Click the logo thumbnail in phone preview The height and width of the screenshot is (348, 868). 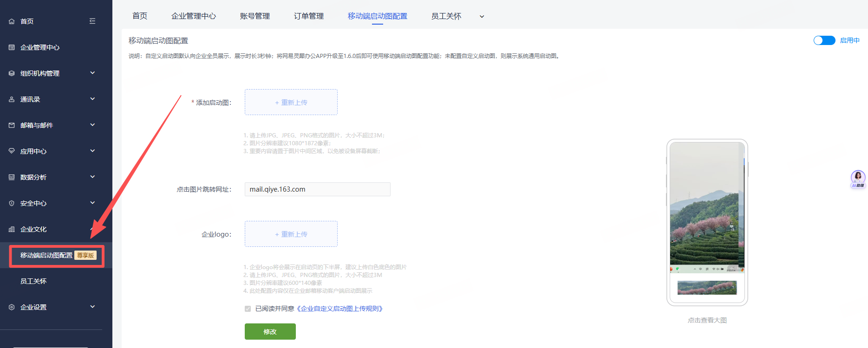pyautogui.click(x=707, y=288)
